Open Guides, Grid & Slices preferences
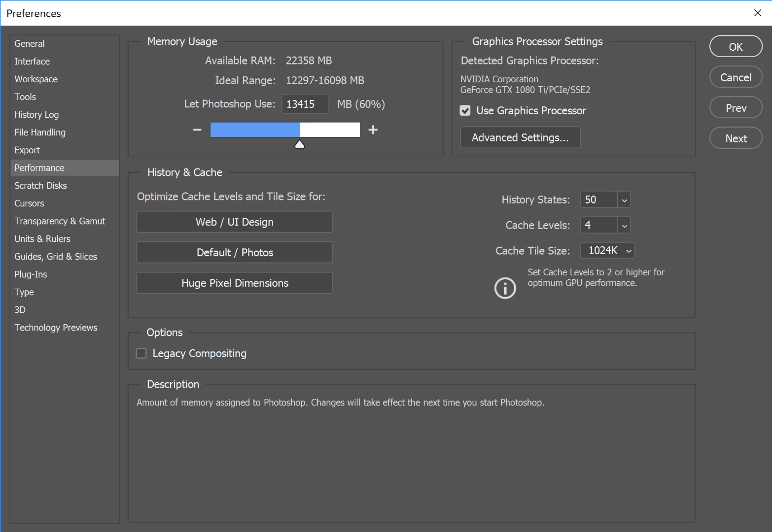The image size is (772, 532). point(65,256)
